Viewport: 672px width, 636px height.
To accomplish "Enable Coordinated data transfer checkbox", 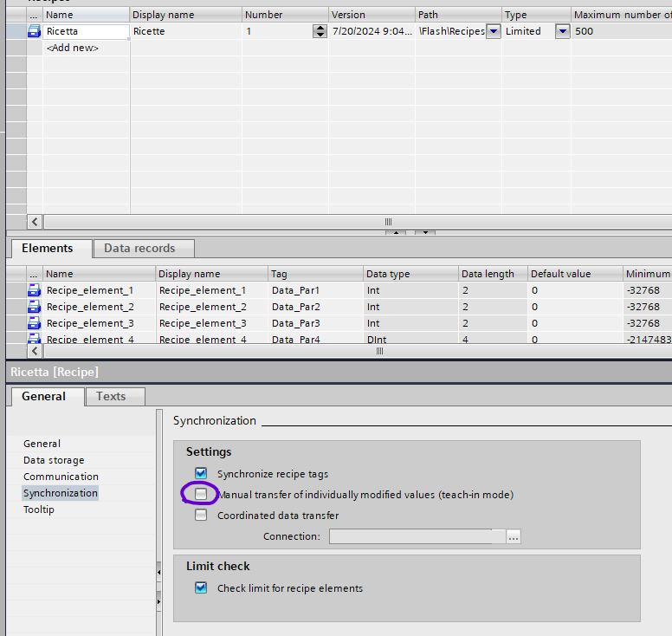I will (201, 516).
